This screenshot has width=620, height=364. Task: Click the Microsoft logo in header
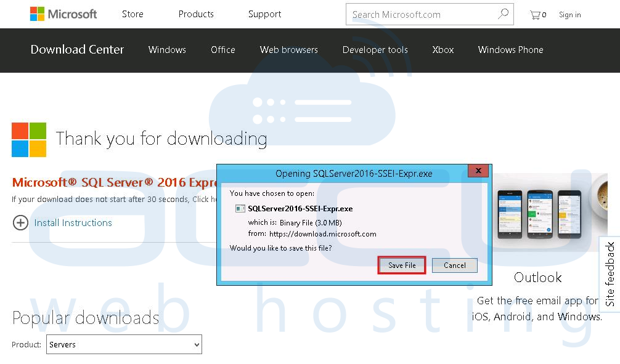point(63,14)
